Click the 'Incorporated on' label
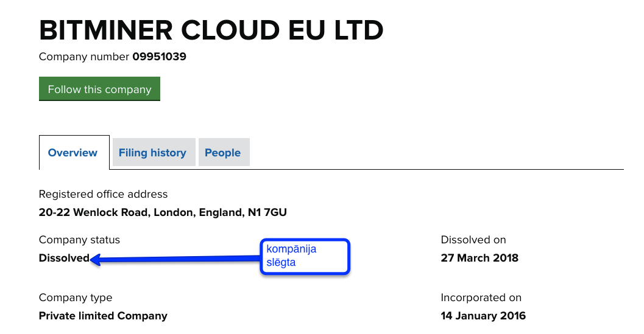 (481, 297)
